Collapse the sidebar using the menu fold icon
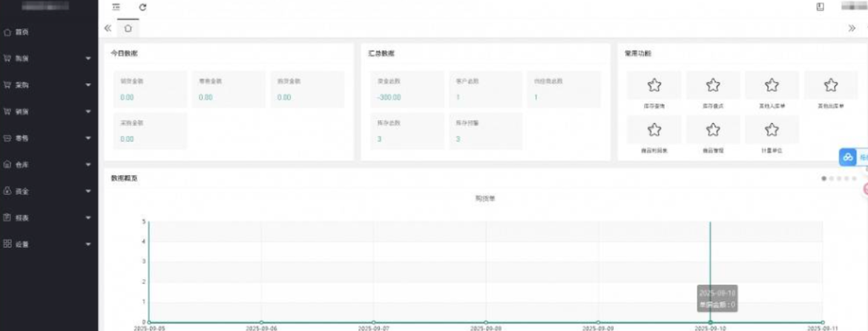This screenshot has width=868, height=331. point(116,7)
